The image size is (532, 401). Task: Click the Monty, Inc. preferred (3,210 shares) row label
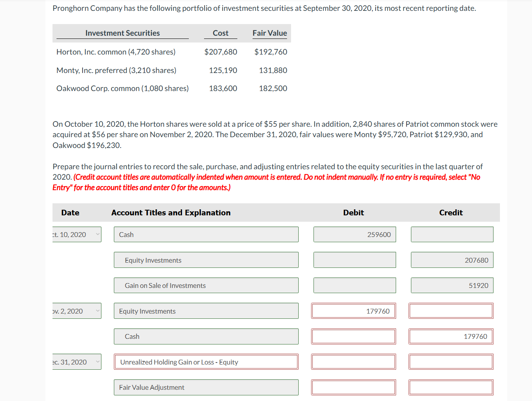pyautogui.click(x=116, y=70)
